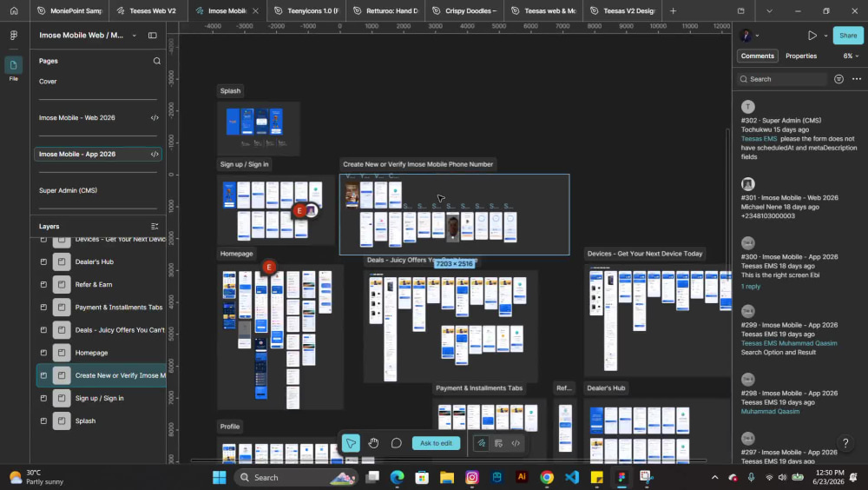Viewport: 868px width, 490px height.
Task: Open comment filter icon next to Search
Action: 838,79
